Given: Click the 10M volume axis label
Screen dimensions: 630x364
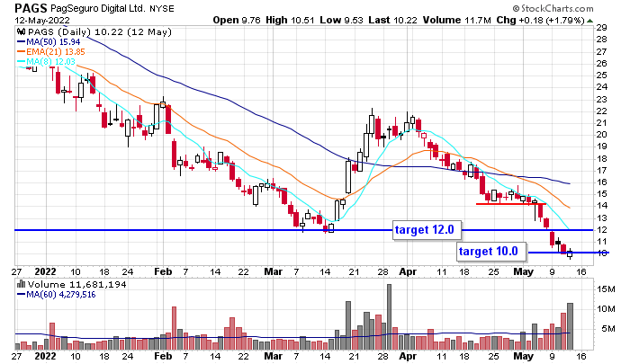Looking at the screenshot, I should [x=606, y=309].
